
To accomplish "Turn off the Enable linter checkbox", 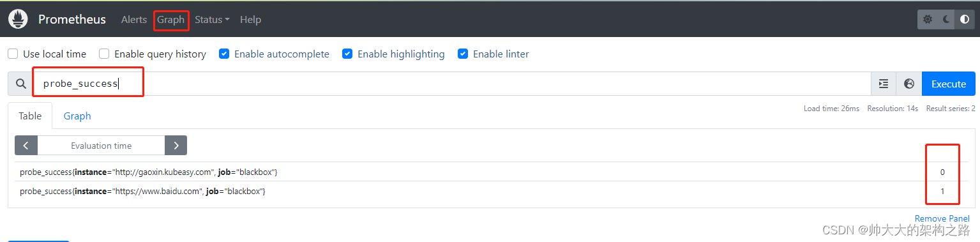I will click(x=463, y=54).
